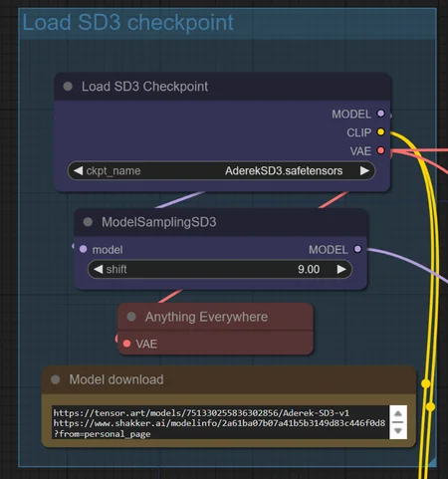
Task: Collapse the ModelSamplingSD3 node using its gray dot
Action: coord(88,222)
